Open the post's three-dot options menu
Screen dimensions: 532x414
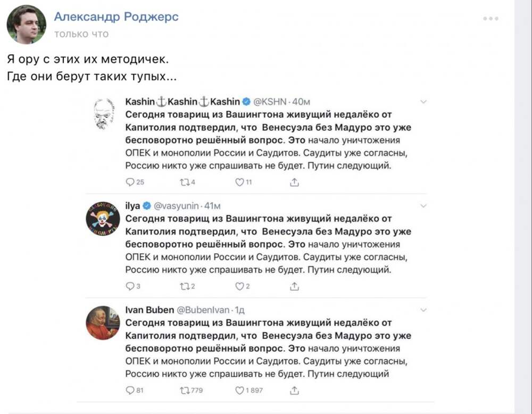tap(491, 19)
